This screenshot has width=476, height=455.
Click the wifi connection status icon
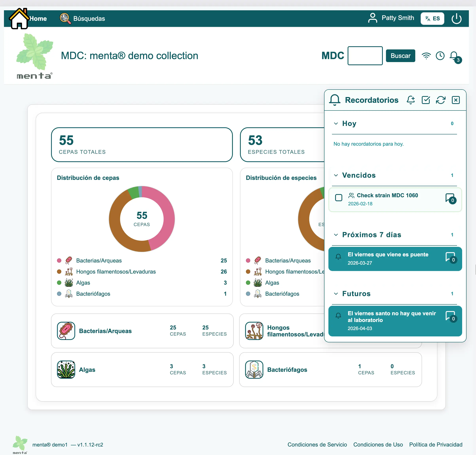426,56
